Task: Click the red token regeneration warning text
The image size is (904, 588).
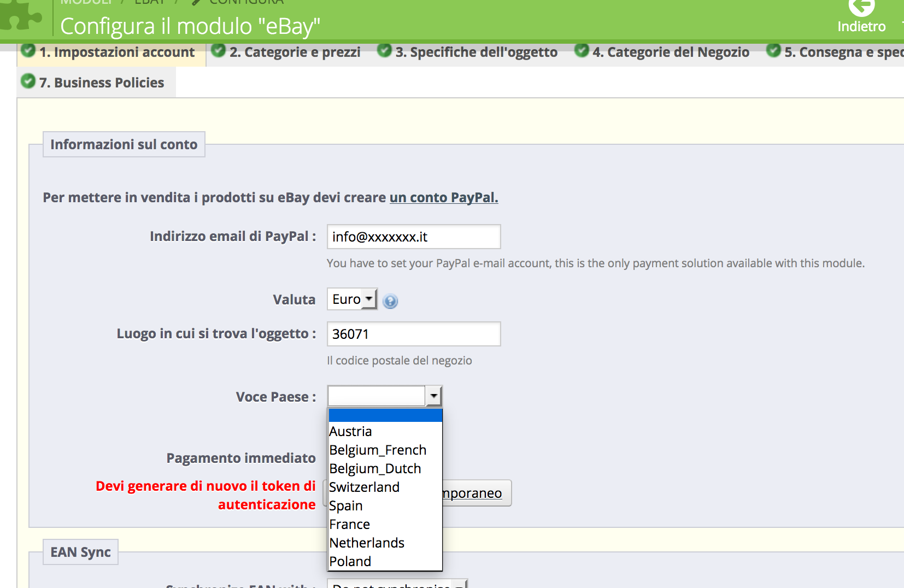Action: coord(206,495)
